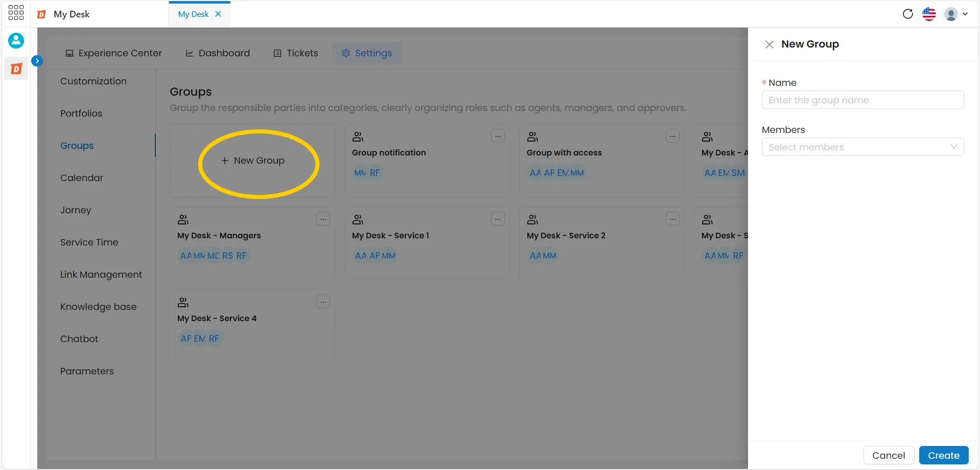The width and height of the screenshot is (980, 470).
Task: Open the apps grid launcher icon
Action: pyautogui.click(x=16, y=13)
